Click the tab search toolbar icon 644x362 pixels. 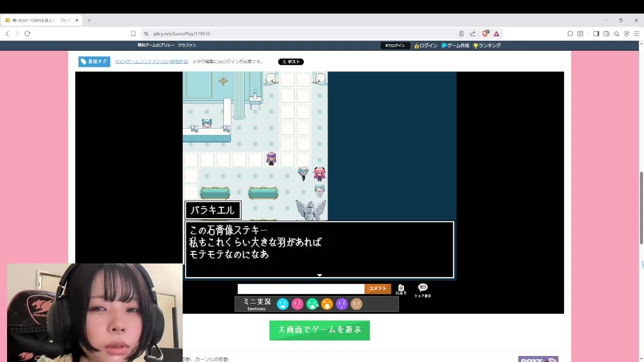point(580,34)
